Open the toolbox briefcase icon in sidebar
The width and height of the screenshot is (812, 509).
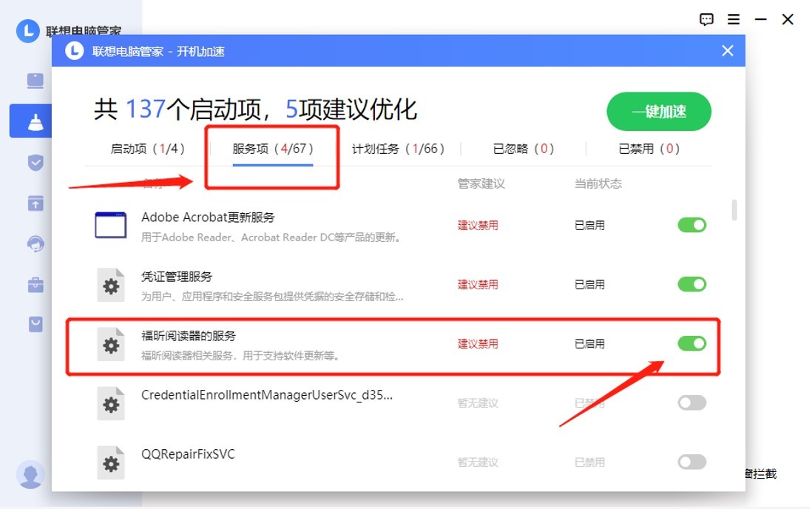(x=35, y=285)
